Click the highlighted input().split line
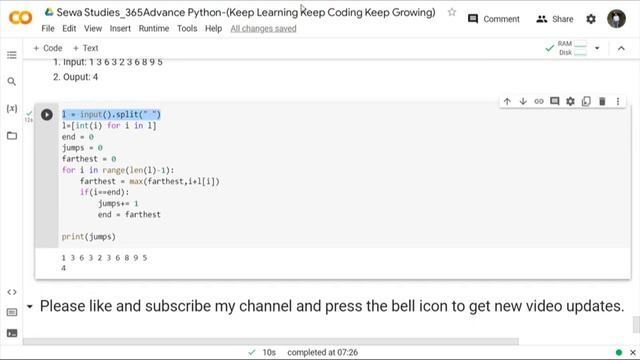Screen dimensions: 640x360 pos(111,115)
